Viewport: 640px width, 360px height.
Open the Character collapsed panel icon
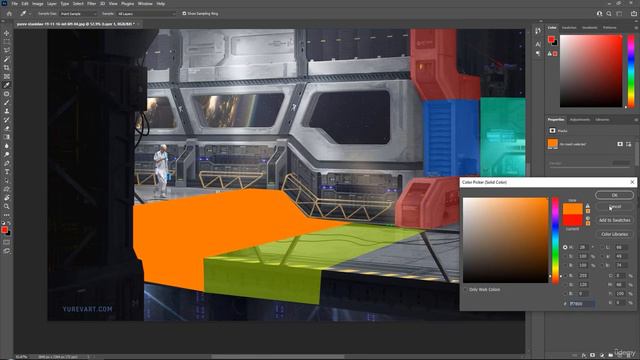tap(538, 44)
